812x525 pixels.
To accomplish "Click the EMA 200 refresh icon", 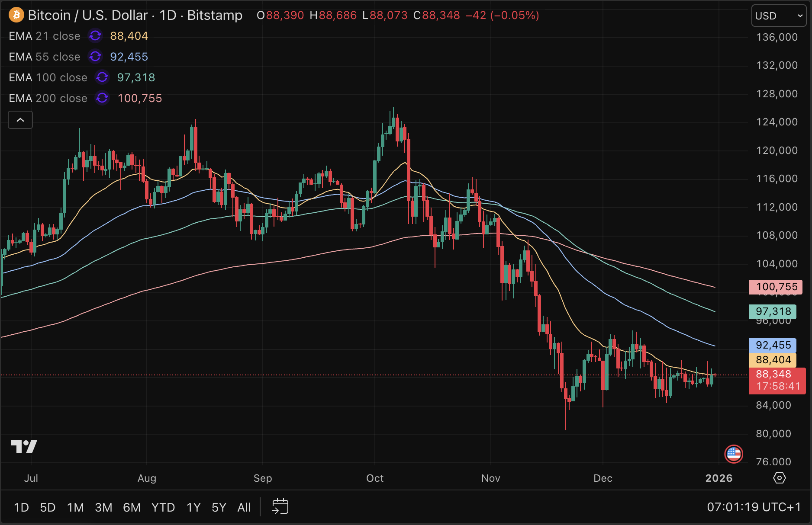I will click(102, 98).
